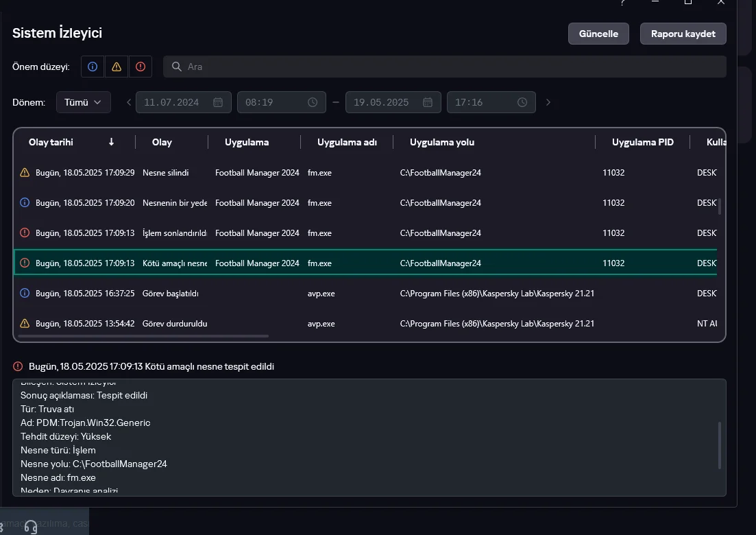
Task: Click the warning icon on Görev durduruldu row
Action: [25, 323]
